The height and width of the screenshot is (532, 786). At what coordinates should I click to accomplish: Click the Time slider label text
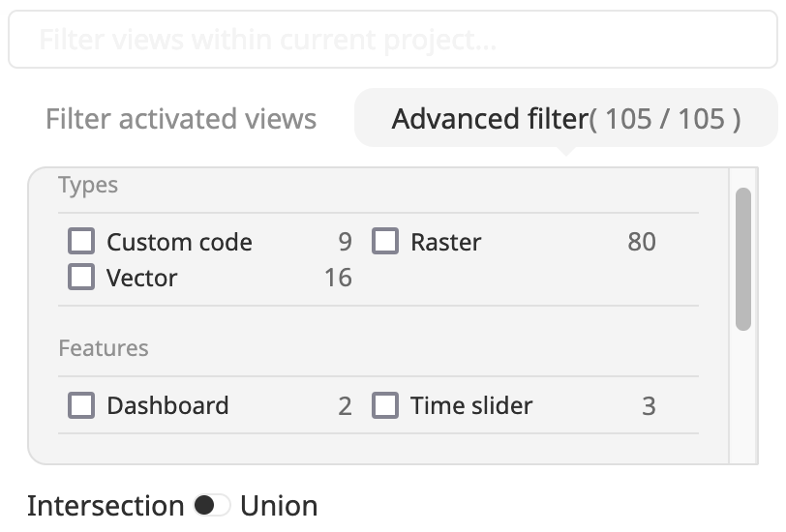tap(471, 406)
